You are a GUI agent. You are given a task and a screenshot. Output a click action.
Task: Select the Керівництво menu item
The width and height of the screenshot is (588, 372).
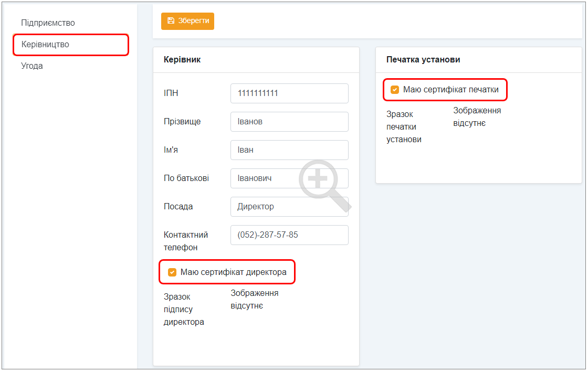coord(70,45)
